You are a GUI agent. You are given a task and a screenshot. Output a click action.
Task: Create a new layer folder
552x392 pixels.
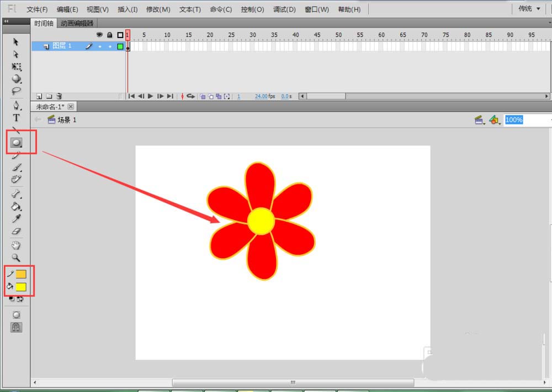point(49,96)
